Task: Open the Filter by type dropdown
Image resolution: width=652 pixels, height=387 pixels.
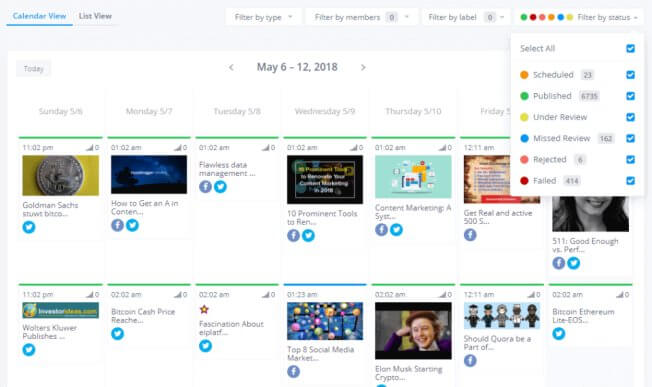Action: (264, 17)
